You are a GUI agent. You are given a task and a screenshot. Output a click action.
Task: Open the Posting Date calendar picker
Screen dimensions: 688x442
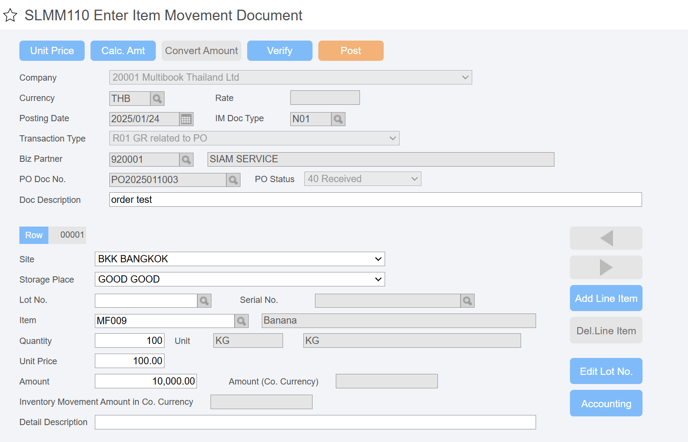(x=186, y=119)
